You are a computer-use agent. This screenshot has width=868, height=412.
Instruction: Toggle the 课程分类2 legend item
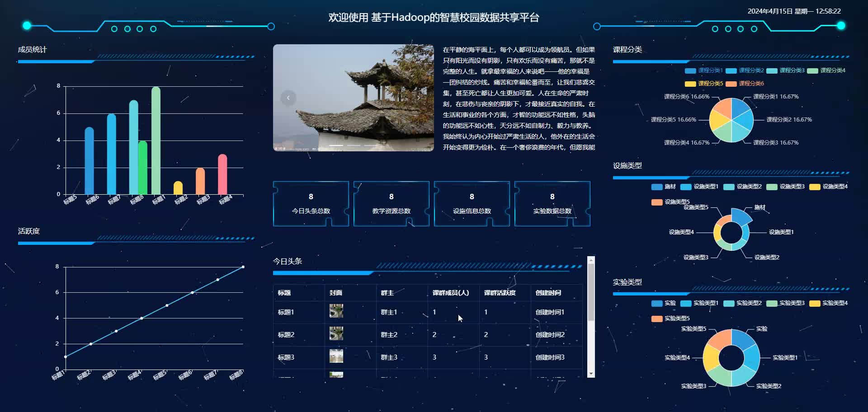tap(745, 70)
